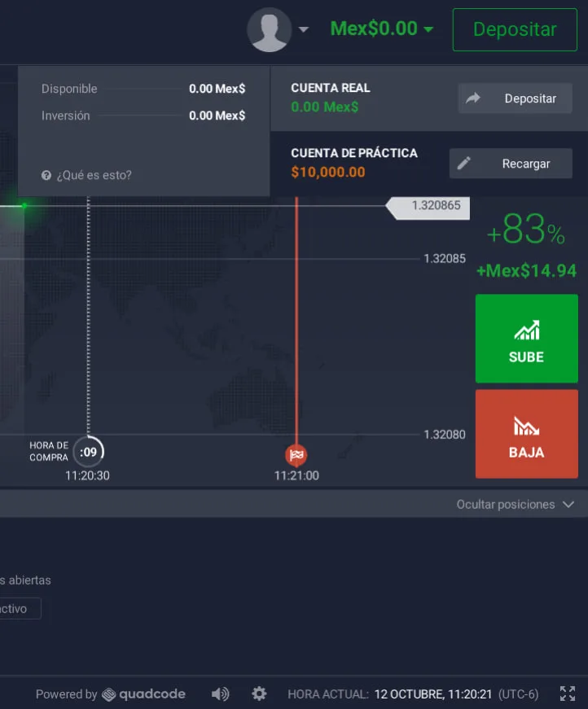Screen dimensions: 588x709
Task: Expand the profile dropdown arrow
Action: [x=304, y=29]
